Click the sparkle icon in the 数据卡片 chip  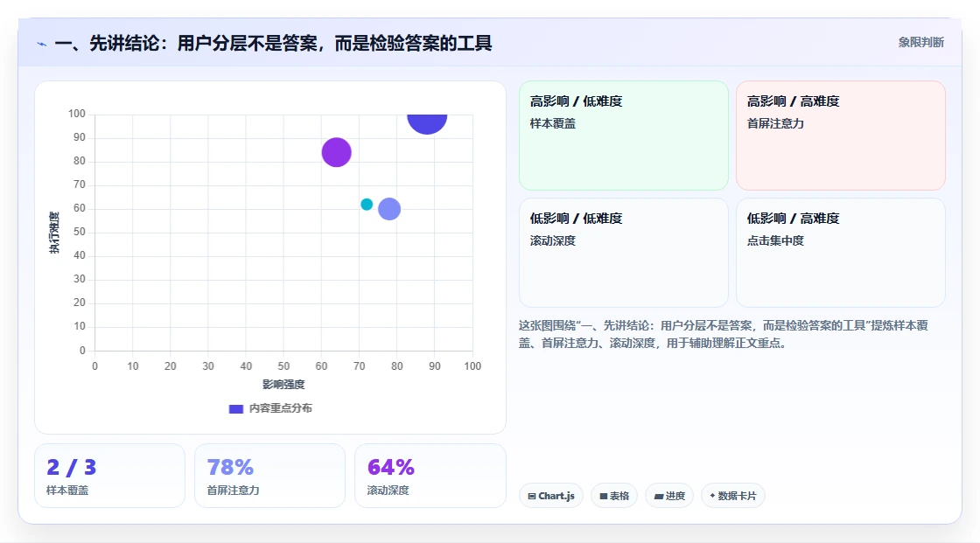tap(712, 496)
